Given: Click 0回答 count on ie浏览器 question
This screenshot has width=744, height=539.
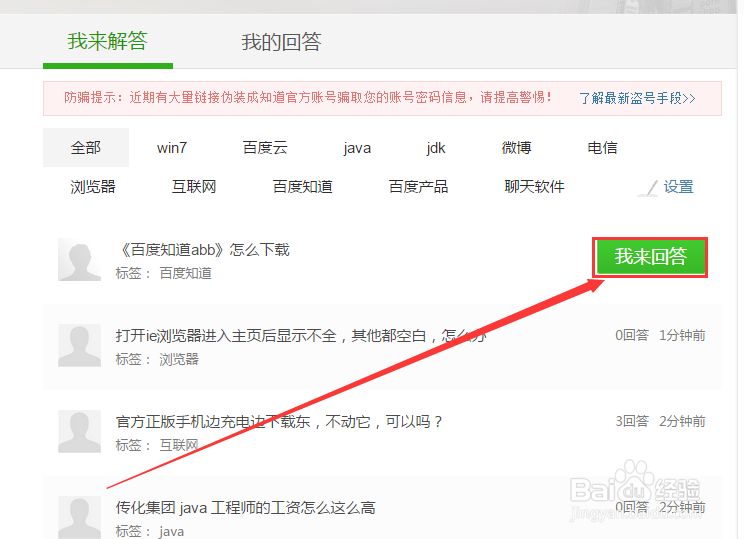Looking at the screenshot, I should coord(632,335).
